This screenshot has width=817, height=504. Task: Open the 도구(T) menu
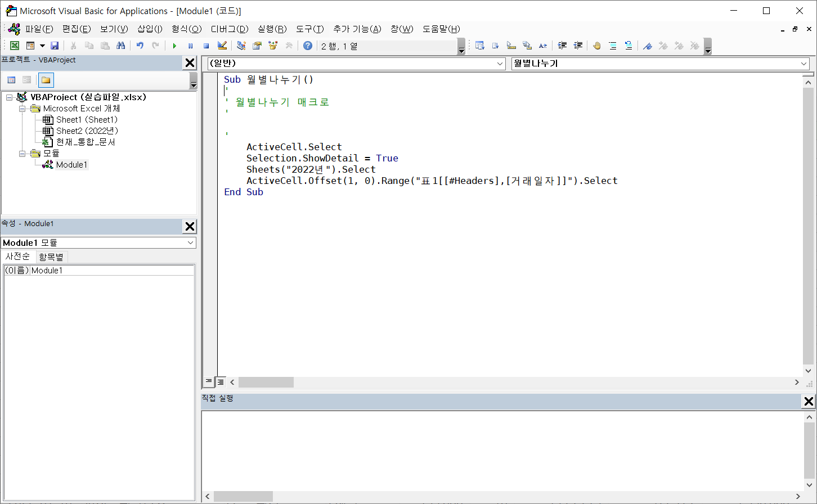310,29
